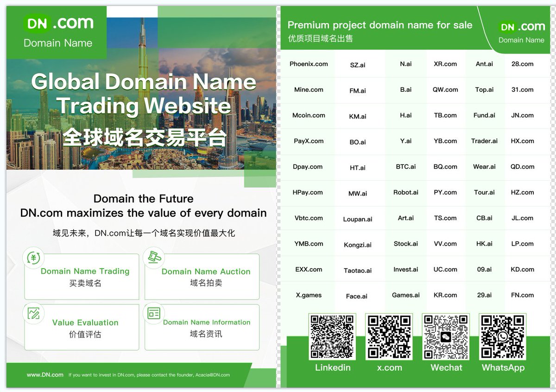
Task: Click the www.DN.com footer link
Action: click(45, 375)
